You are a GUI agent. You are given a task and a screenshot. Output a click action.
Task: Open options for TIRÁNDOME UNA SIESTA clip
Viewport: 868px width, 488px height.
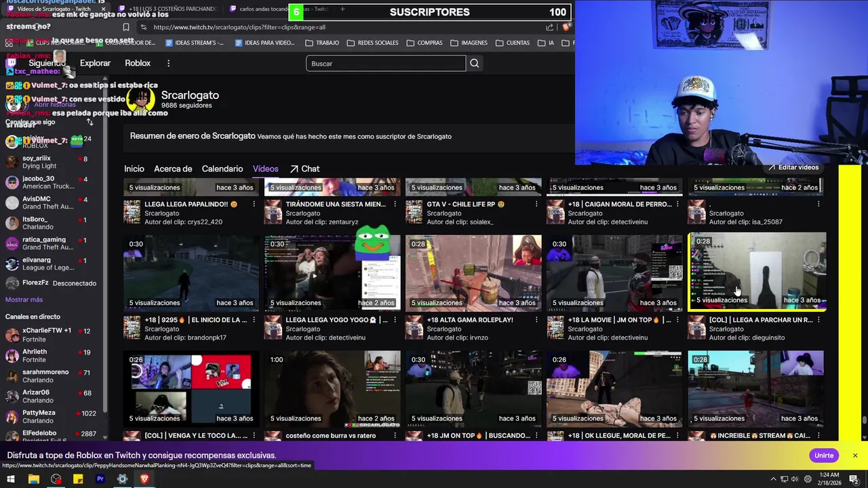[395, 204]
